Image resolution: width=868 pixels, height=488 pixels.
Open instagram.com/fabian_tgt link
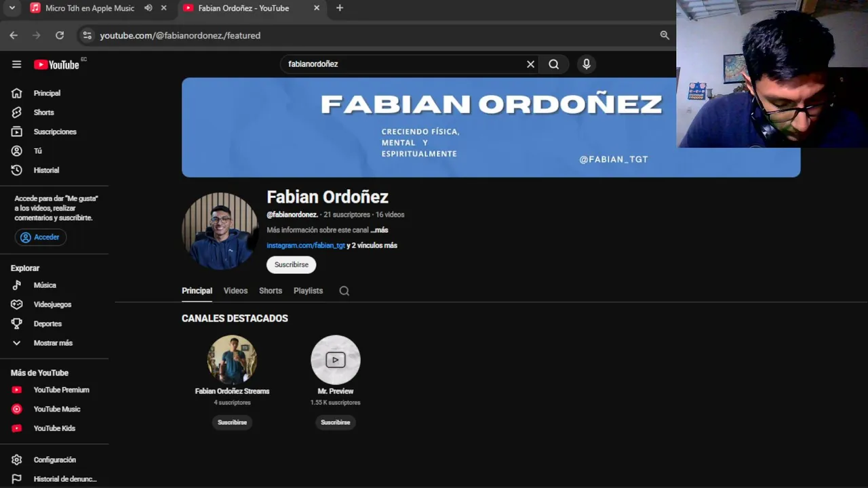click(306, 245)
